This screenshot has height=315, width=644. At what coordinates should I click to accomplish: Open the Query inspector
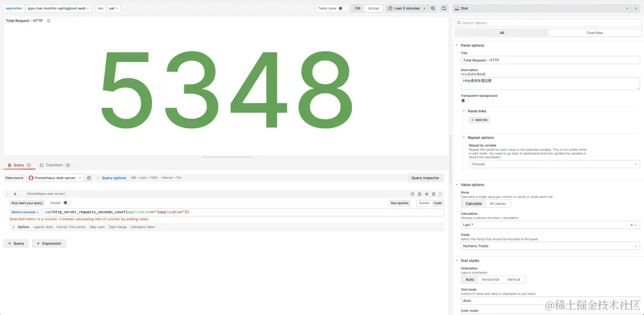tap(425, 178)
